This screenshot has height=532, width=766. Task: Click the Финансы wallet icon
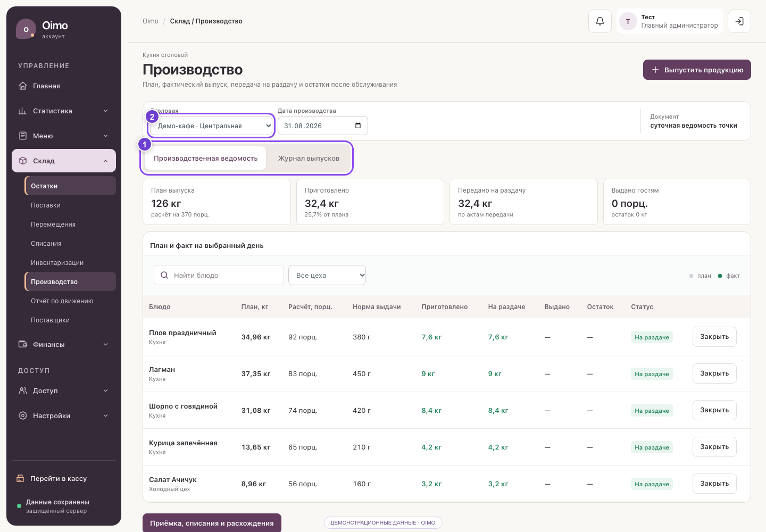(23, 344)
